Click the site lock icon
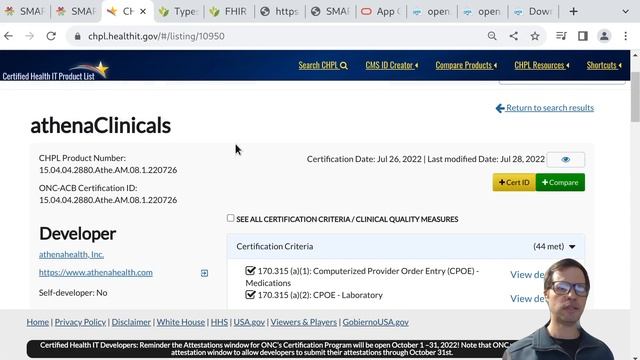 78,36
